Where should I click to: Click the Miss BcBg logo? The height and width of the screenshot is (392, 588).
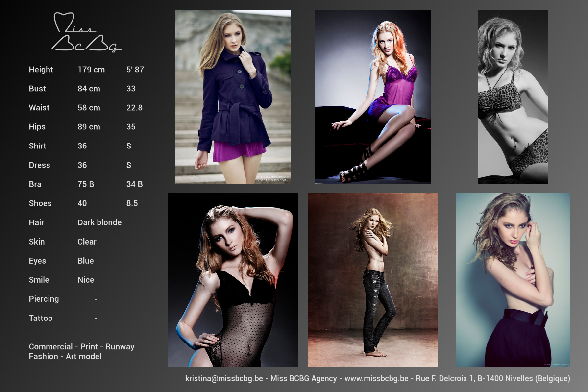[x=87, y=32]
